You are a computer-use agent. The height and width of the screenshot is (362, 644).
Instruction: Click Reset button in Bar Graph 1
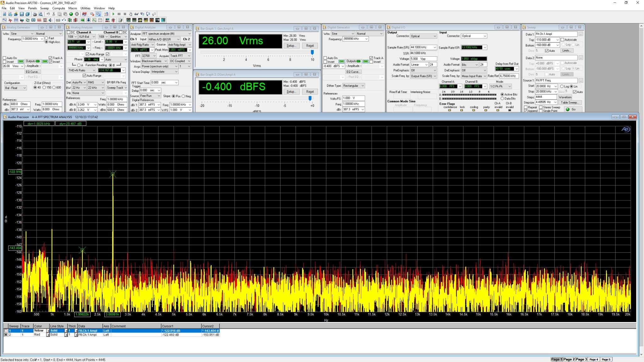click(x=310, y=46)
